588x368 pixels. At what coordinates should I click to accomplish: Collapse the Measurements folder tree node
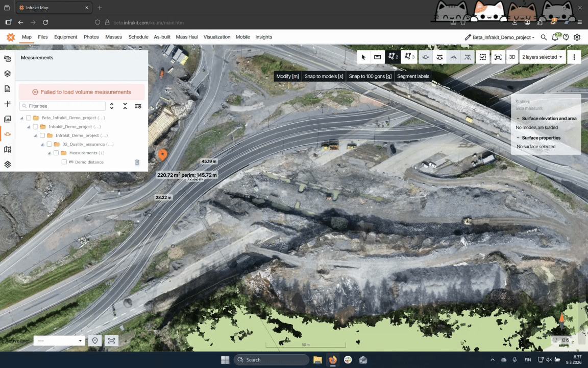tap(49, 153)
